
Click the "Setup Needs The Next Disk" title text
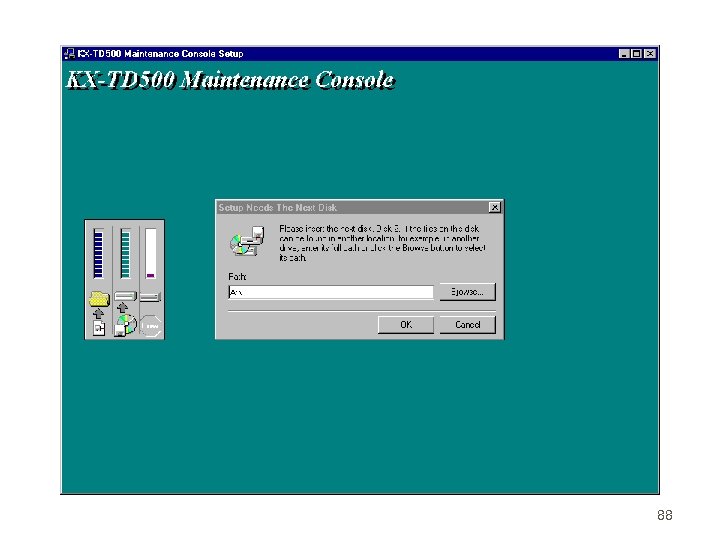pyautogui.click(x=277, y=208)
